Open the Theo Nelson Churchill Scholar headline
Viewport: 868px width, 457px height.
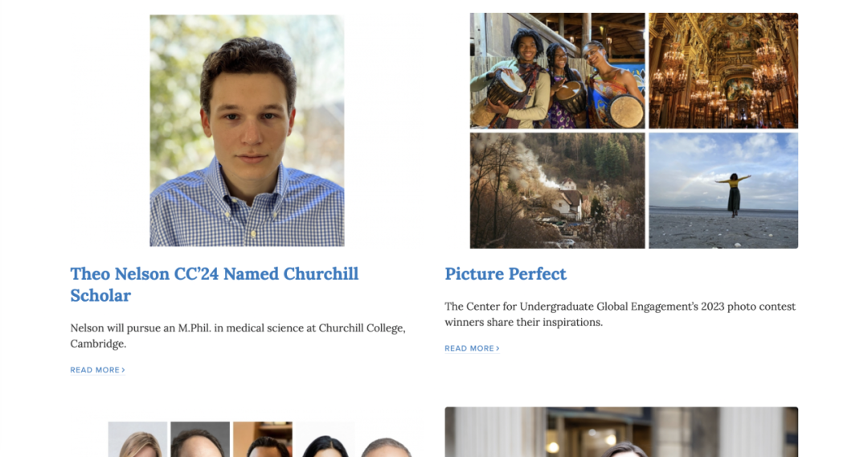coord(214,284)
